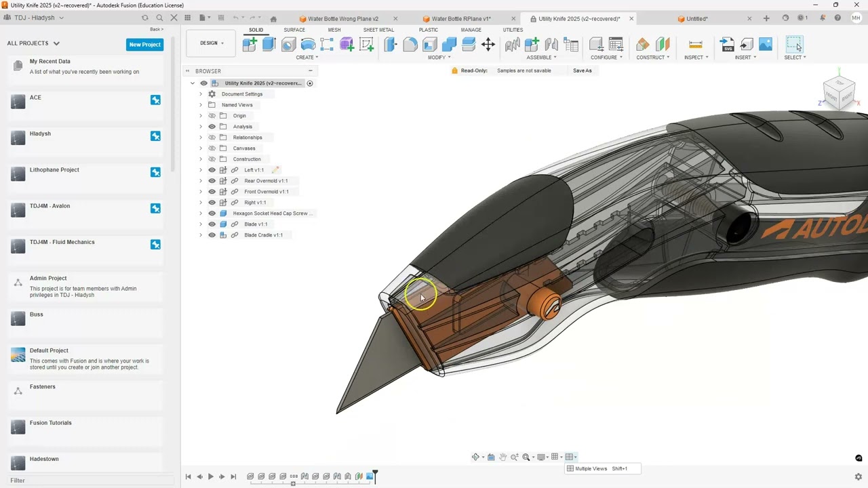Expand the Named Views node
Image resolution: width=868 pixels, height=488 pixels.
tap(201, 105)
